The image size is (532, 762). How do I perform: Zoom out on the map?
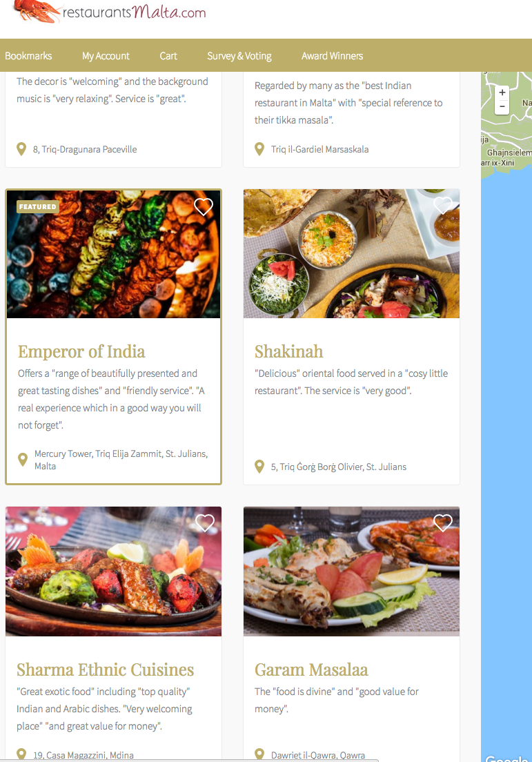click(502, 106)
